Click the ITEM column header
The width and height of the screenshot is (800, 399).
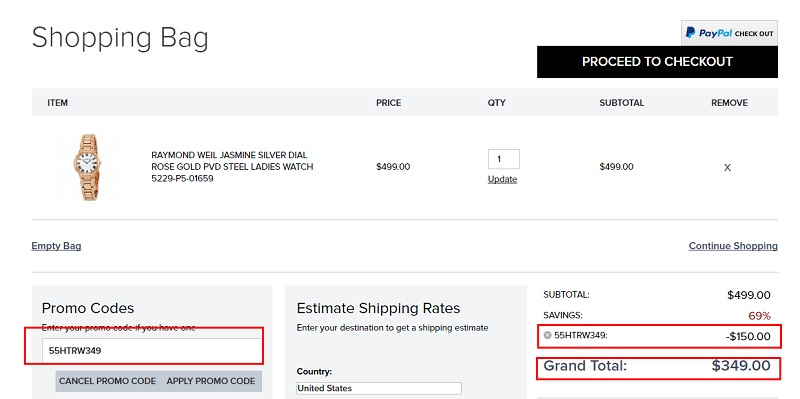(58, 103)
